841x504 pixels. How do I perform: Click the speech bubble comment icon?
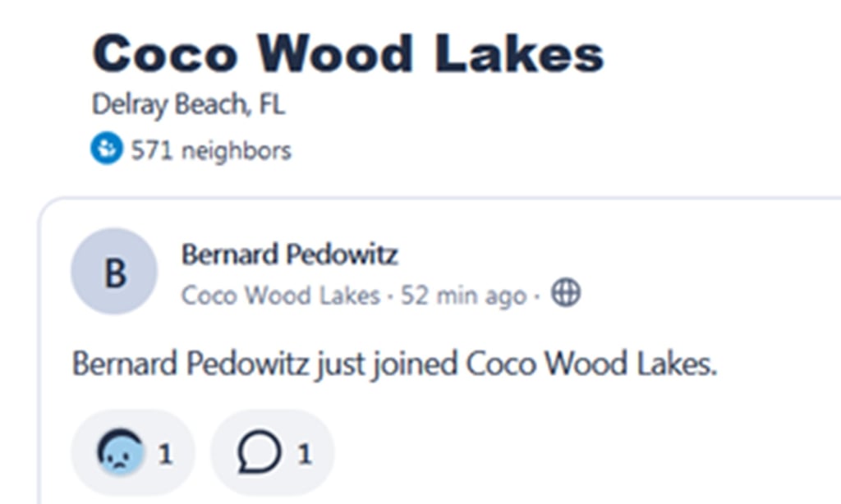(260, 452)
